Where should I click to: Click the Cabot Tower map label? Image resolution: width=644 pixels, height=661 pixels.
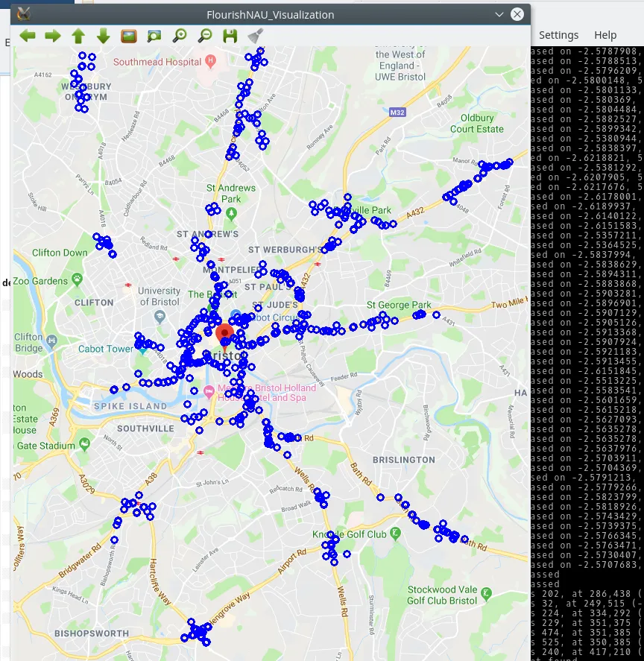pyautogui.click(x=105, y=349)
